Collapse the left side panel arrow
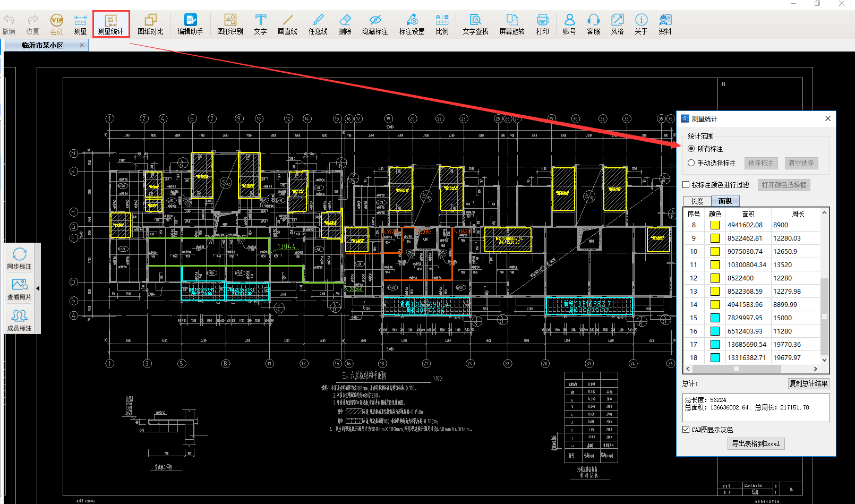 (38, 288)
